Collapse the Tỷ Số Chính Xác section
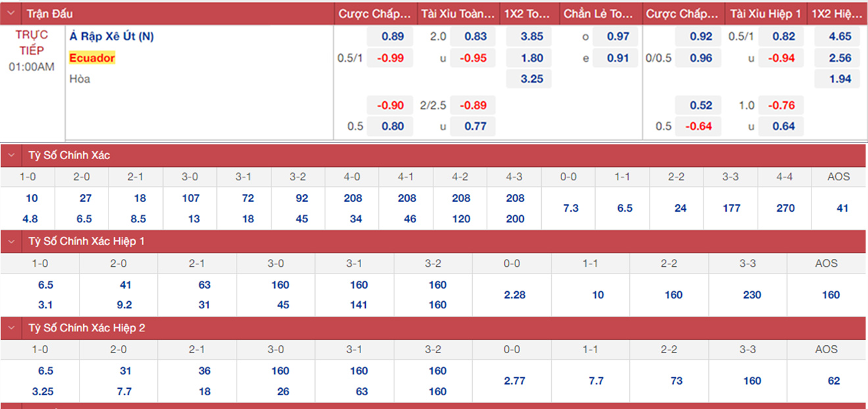 point(11,156)
